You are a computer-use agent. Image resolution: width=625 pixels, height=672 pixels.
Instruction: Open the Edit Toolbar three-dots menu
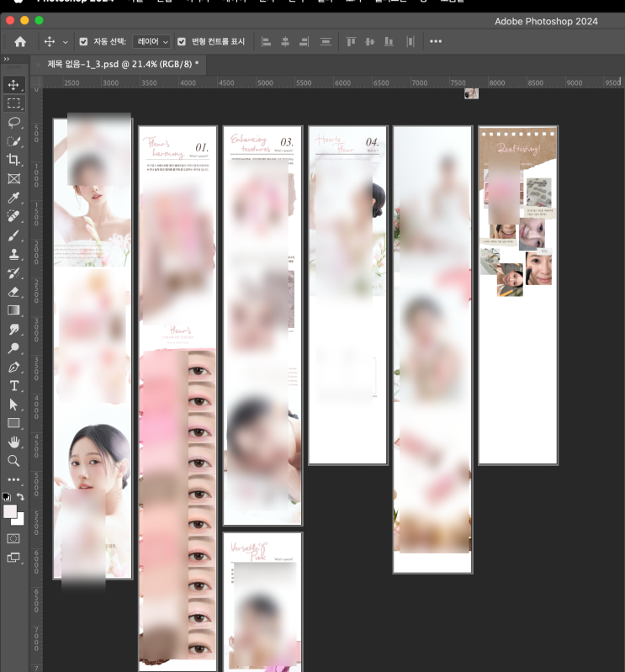pos(13,479)
